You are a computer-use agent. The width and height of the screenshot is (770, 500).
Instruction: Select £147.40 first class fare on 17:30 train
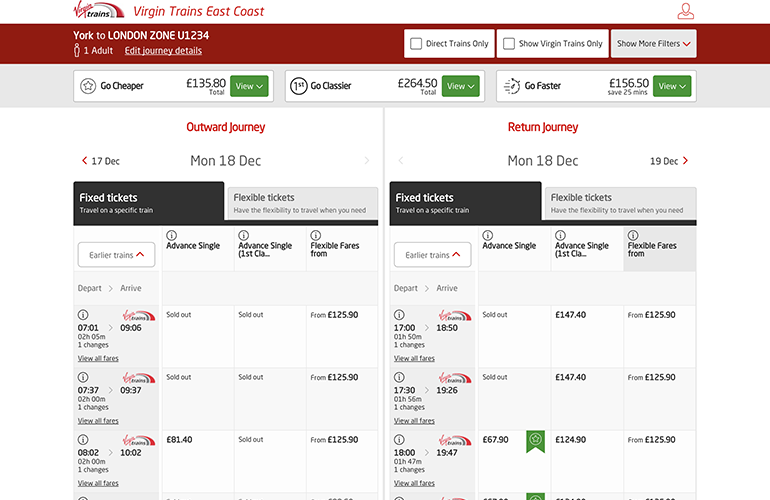(571, 377)
